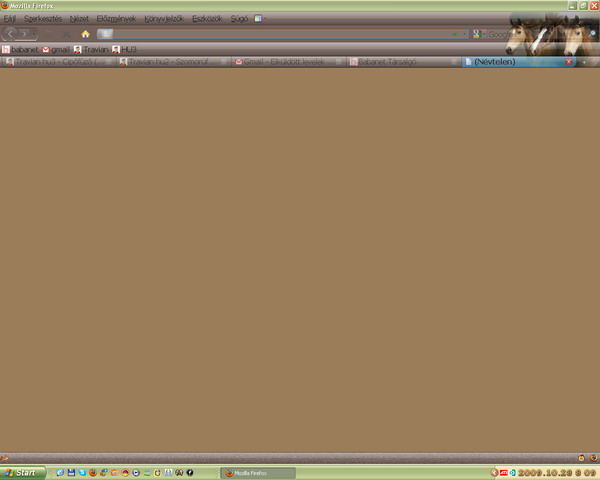Click the Back arrow navigation button
Screen dimensions: 600x480
[11, 33]
